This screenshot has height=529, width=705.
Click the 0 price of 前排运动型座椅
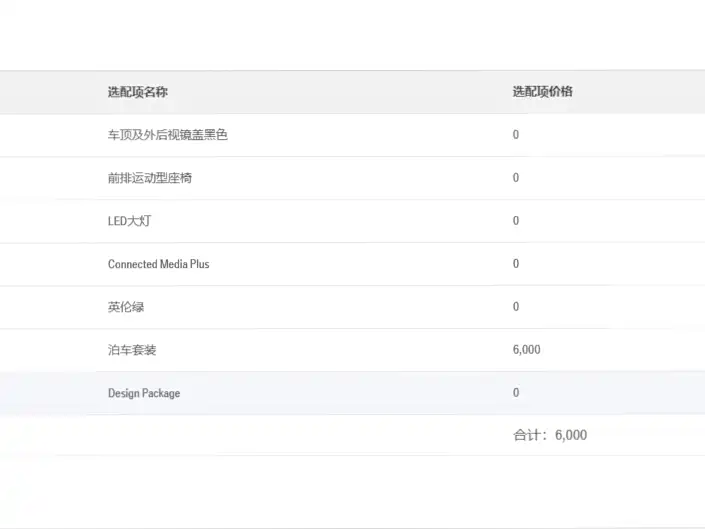click(516, 178)
